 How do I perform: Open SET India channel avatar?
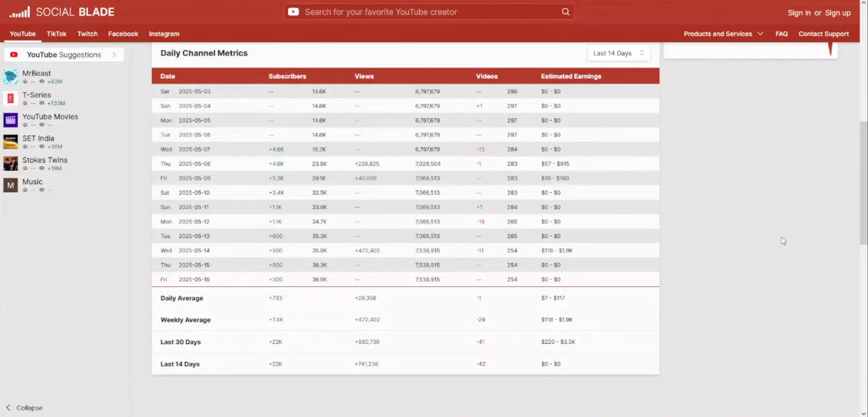pyautogui.click(x=11, y=142)
